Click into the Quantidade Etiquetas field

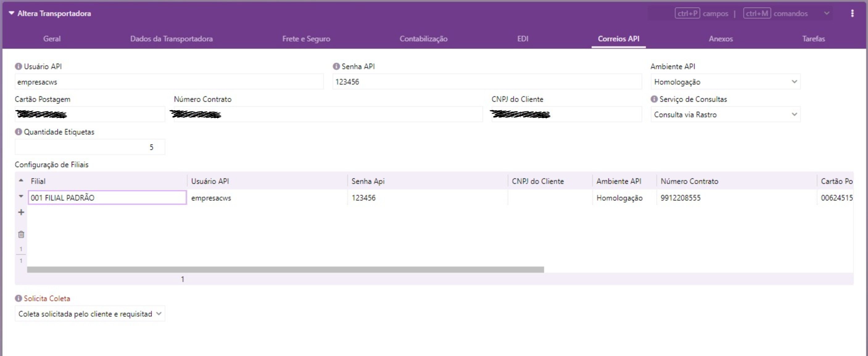[90, 147]
